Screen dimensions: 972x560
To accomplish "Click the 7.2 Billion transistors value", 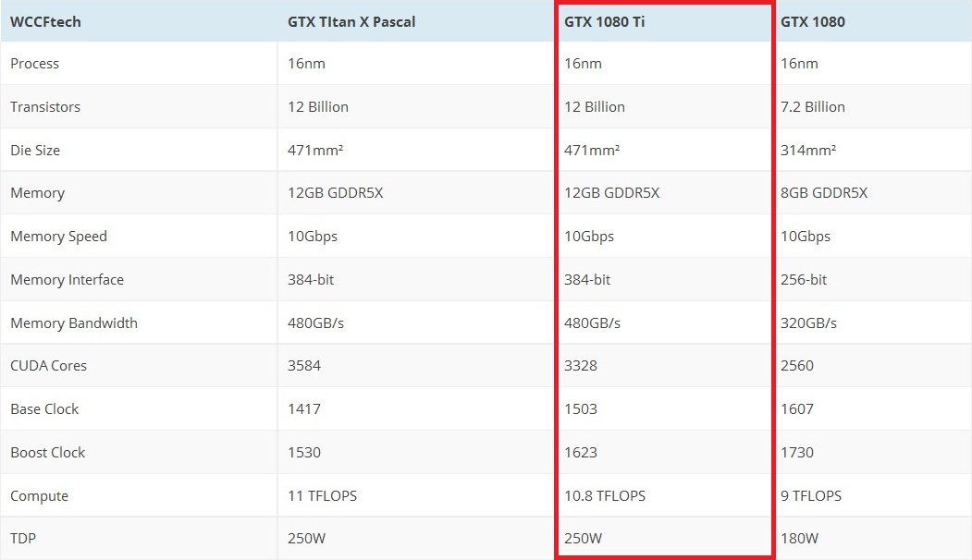I will pyautogui.click(x=812, y=106).
